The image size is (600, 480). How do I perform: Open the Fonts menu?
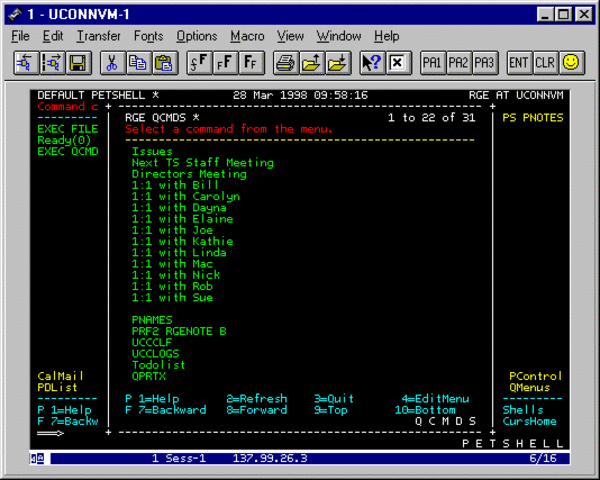click(148, 36)
